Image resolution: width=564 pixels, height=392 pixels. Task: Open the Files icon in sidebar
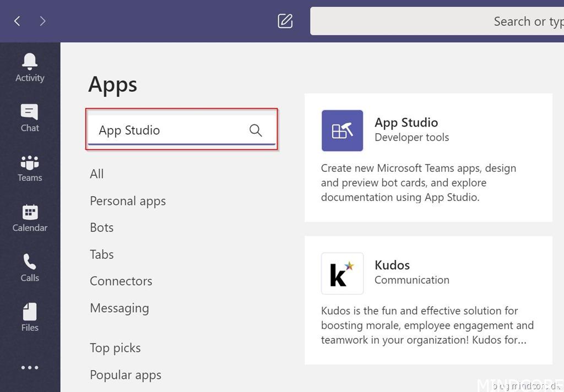point(30,312)
